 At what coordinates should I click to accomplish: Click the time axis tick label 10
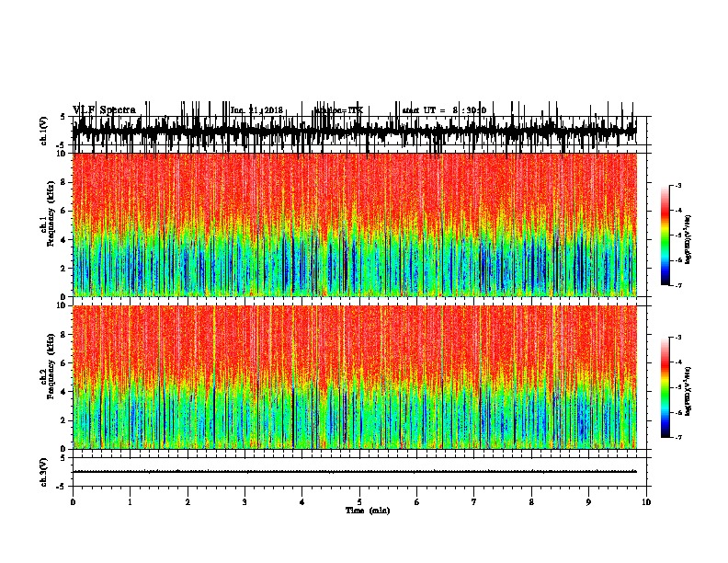pyautogui.click(x=646, y=502)
